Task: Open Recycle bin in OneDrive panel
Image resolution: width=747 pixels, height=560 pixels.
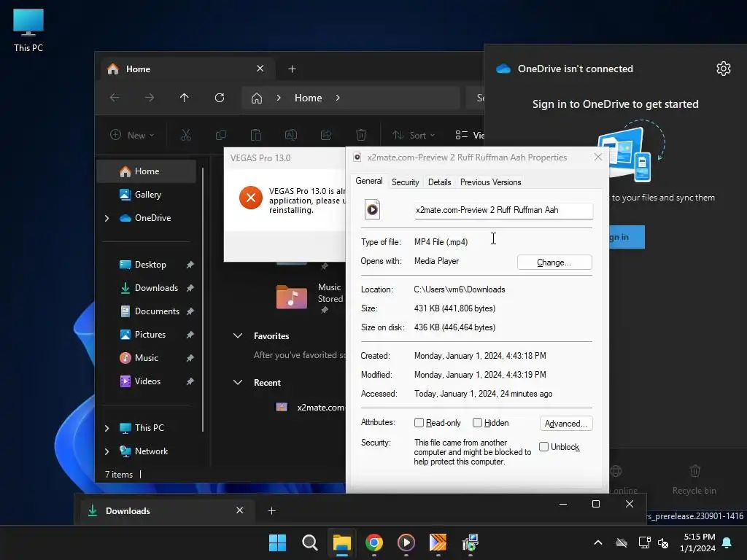Action: tap(694, 480)
